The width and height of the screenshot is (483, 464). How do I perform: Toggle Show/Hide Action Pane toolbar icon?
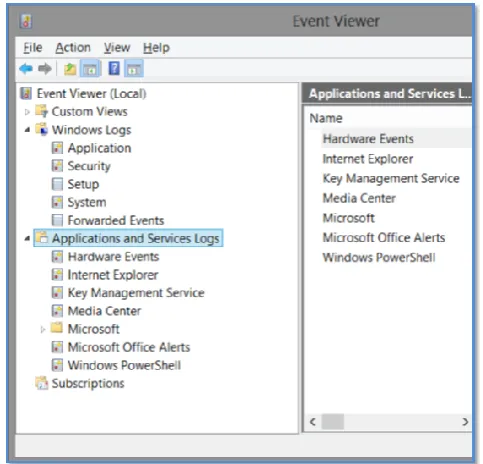point(134,69)
